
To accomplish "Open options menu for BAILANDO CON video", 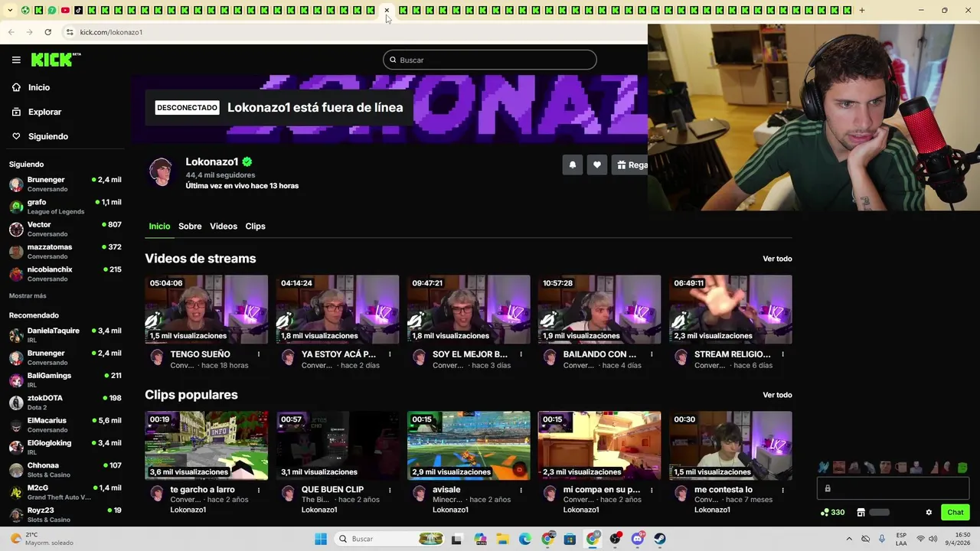I will click(x=652, y=354).
